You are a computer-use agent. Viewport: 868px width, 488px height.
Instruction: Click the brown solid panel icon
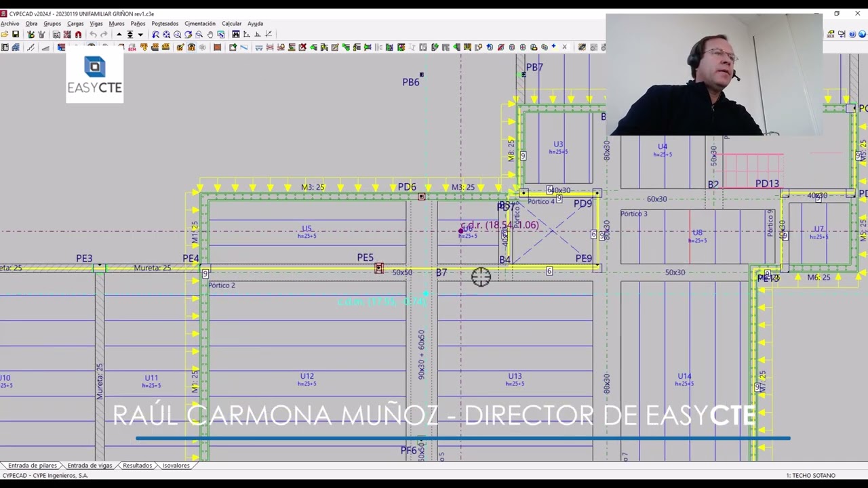point(218,47)
